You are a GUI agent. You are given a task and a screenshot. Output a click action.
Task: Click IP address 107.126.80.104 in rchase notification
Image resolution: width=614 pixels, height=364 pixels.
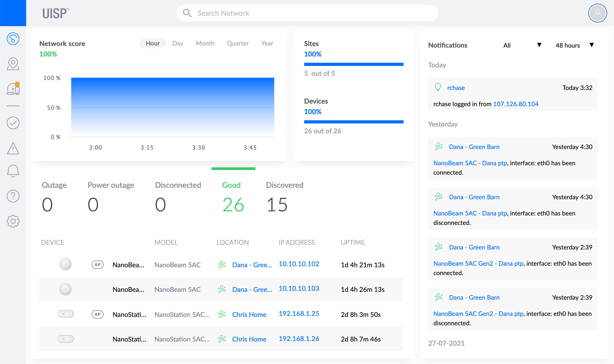click(516, 104)
